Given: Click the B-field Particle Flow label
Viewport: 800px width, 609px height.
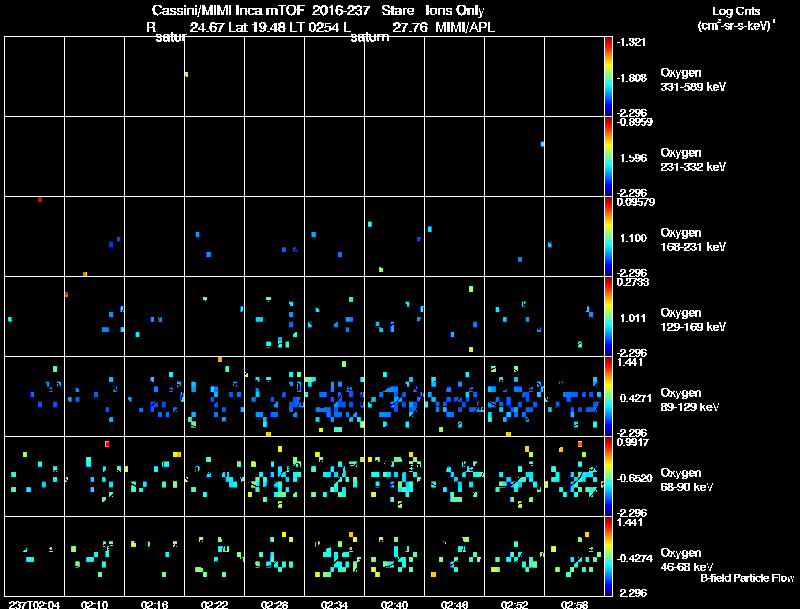Looking at the screenshot, I should click(x=747, y=578).
